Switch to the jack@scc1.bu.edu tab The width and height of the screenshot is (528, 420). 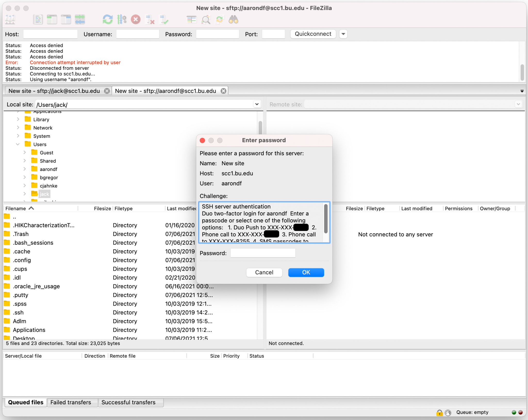tap(54, 91)
